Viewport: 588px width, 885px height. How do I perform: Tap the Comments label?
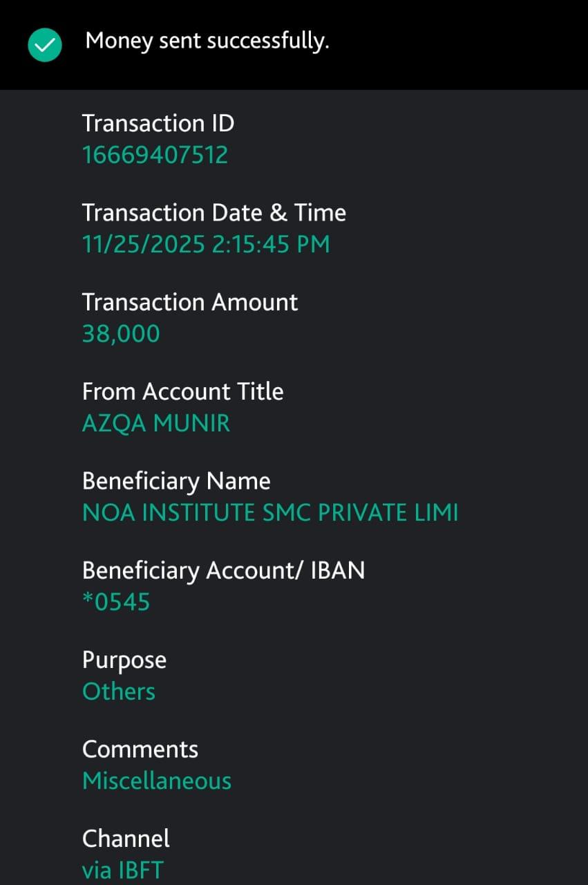140,749
